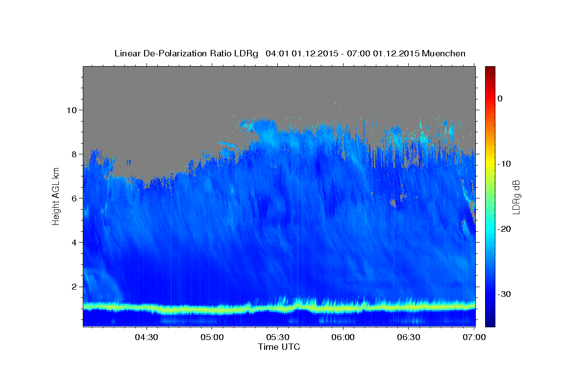
Task: Click the 06:00 time tick label
Action: 343,338
